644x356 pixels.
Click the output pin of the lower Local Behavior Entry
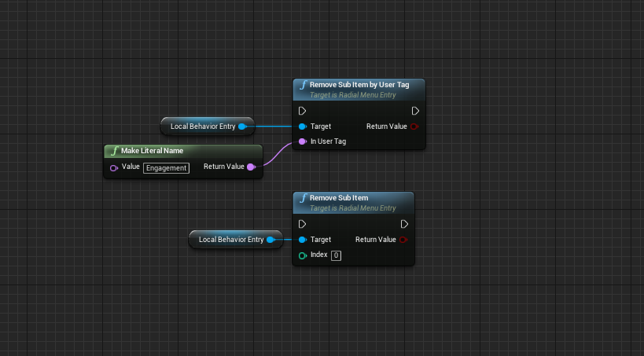270,240
